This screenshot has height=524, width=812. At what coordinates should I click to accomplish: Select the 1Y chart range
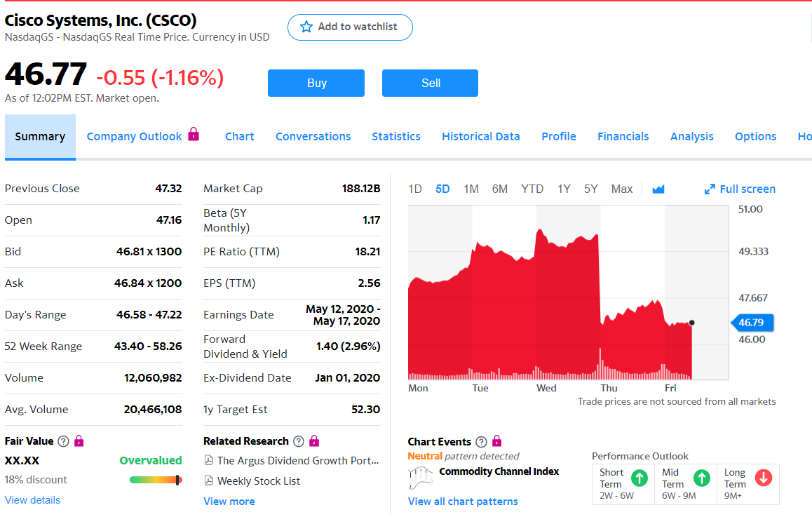(x=564, y=189)
